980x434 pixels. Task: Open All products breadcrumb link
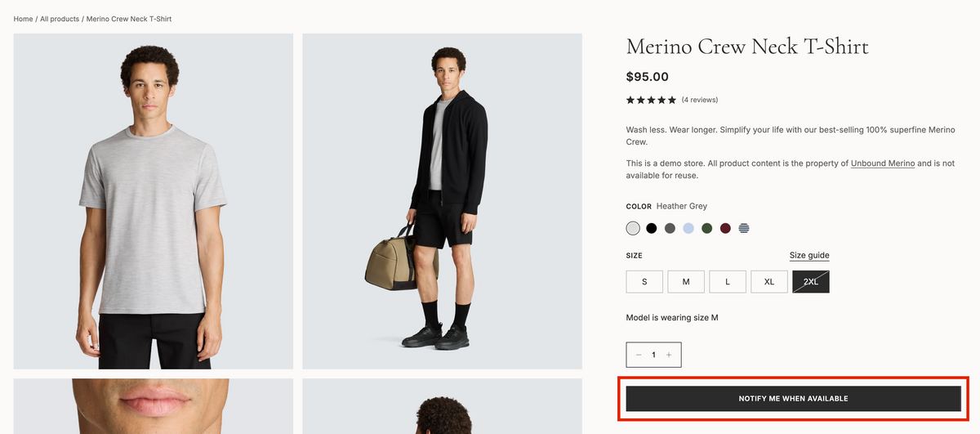point(60,19)
